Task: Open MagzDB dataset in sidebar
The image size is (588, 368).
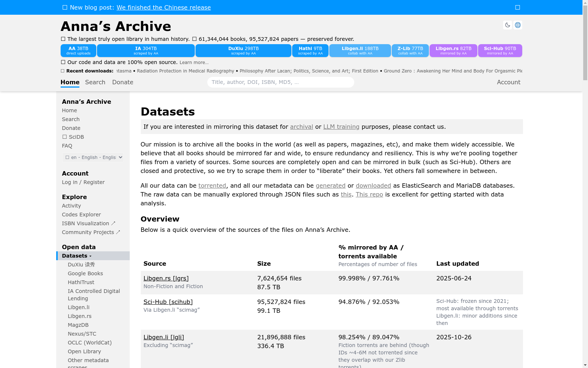Action: coord(78,325)
